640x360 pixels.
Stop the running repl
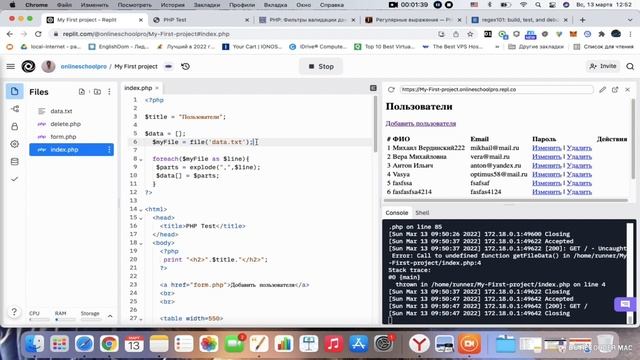coord(321,66)
